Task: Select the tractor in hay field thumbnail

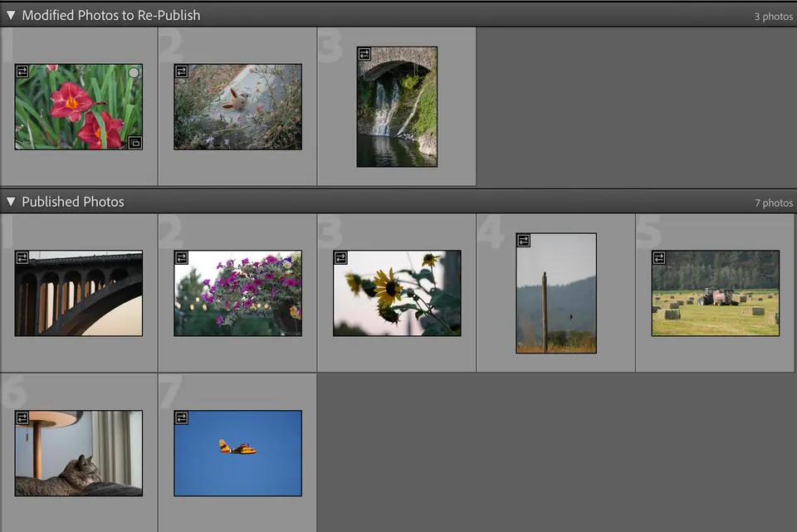Action: coord(715,293)
